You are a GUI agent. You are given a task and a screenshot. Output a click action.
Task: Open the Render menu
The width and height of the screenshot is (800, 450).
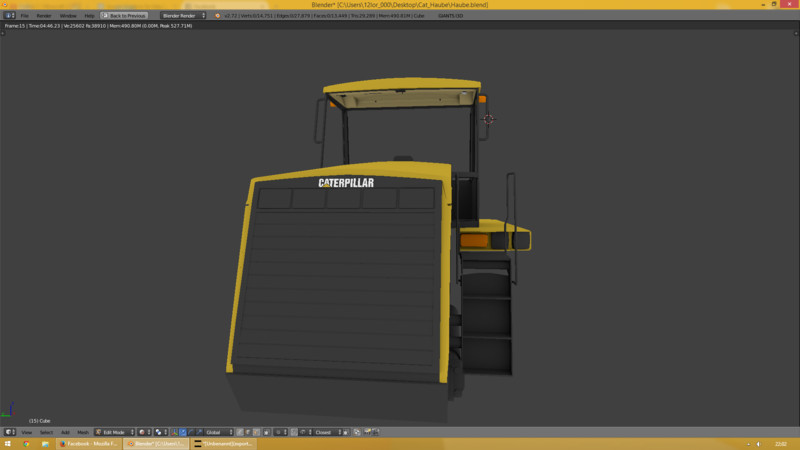tap(43, 16)
